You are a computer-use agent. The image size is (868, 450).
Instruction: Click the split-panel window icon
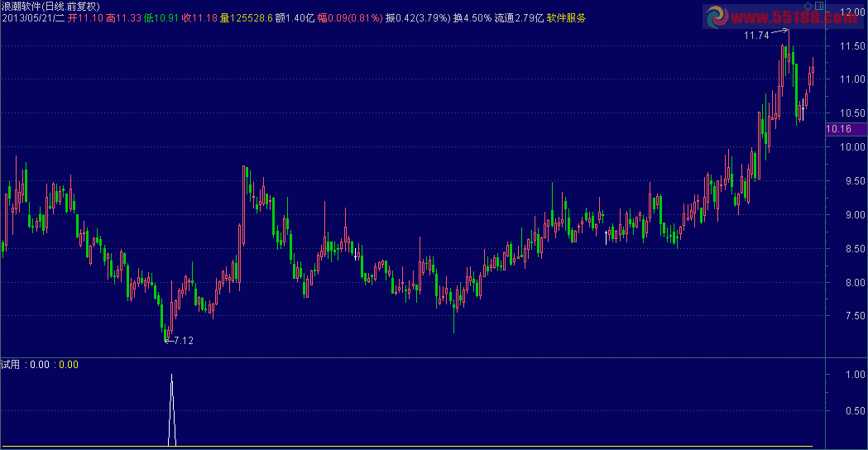(819, 6)
